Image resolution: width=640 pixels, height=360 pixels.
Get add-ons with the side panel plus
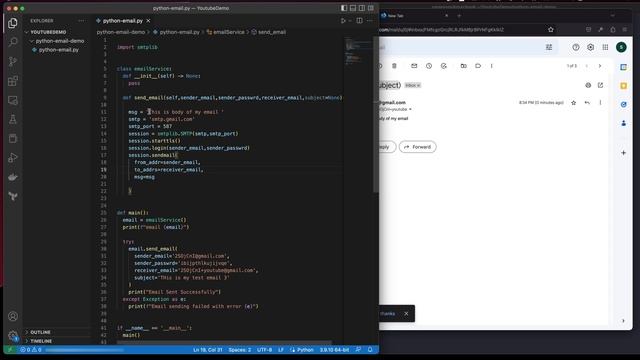click(623, 153)
